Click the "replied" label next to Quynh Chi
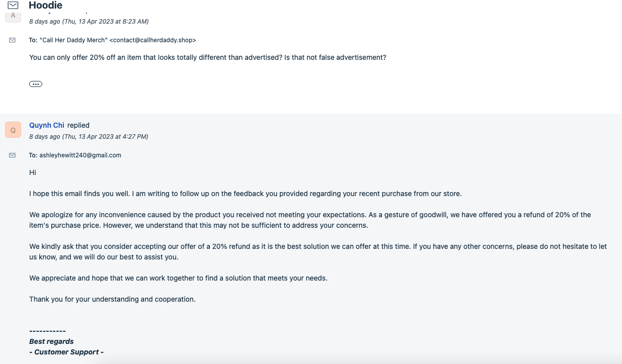The height and width of the screenshot is (364, 622). 79,125
